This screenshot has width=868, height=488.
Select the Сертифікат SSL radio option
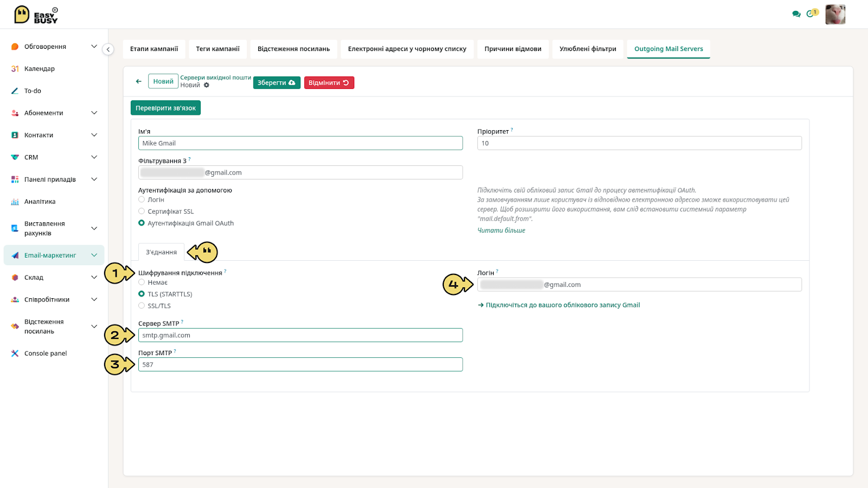coord(142,211)
